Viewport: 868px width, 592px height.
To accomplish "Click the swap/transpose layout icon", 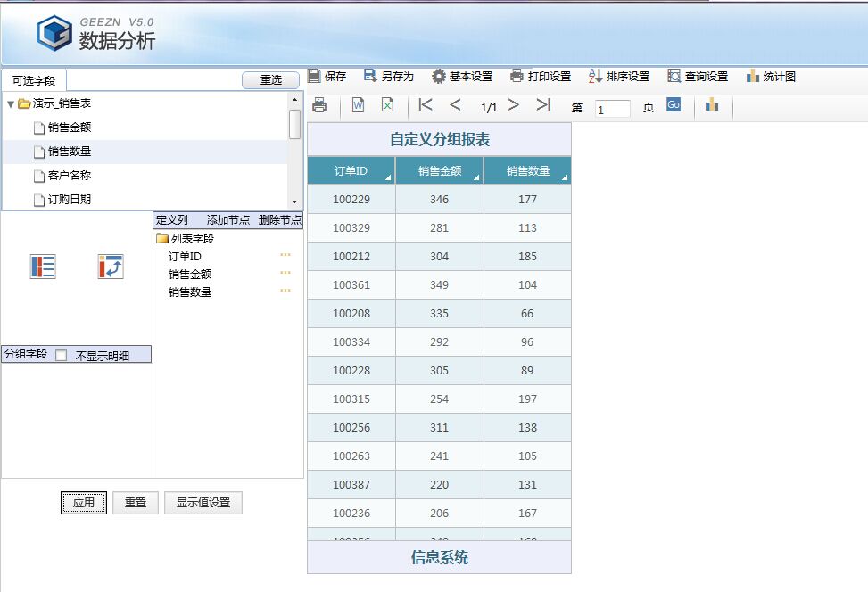I will click(111, 267).
